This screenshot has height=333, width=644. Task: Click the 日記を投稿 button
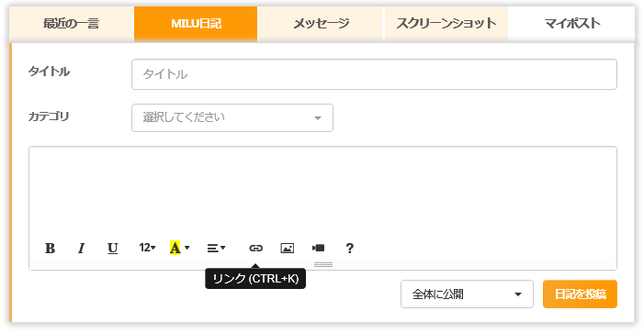click(x=580, y=294)
